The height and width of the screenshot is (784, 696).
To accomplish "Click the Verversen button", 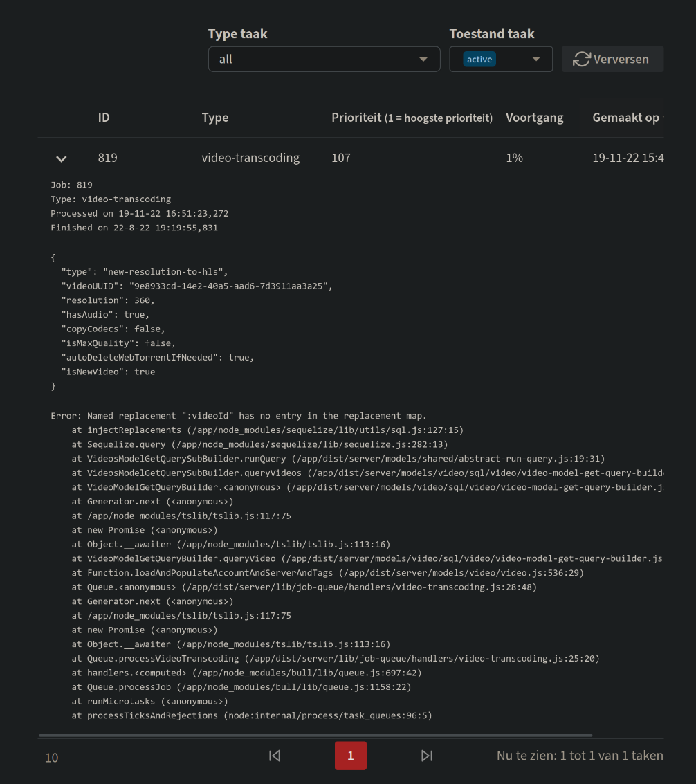I will pyautogui.click(x=612, y=59).
